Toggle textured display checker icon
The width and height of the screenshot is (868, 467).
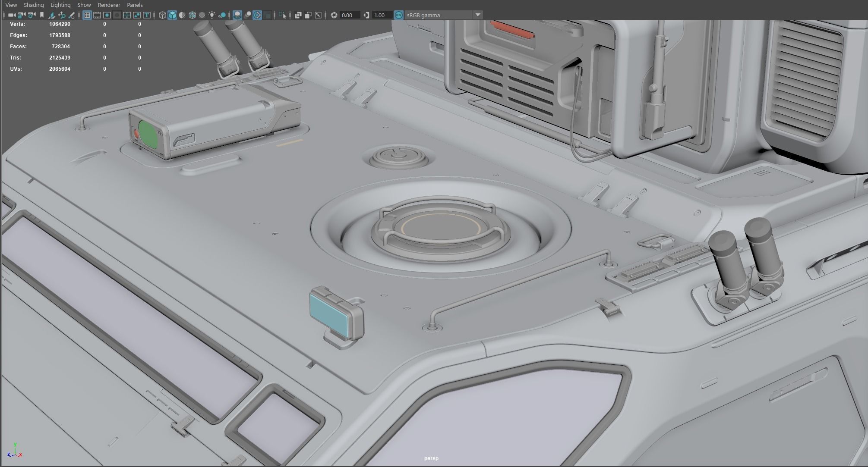pos(202,15)
